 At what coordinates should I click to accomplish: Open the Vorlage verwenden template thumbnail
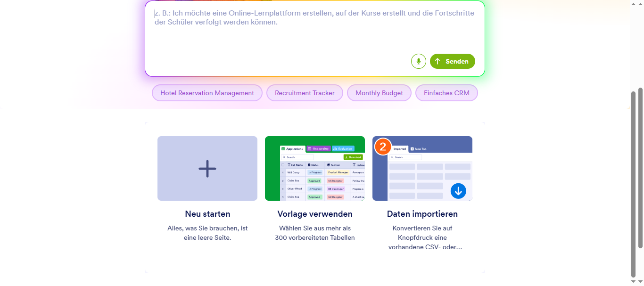[x=315, y=168]
